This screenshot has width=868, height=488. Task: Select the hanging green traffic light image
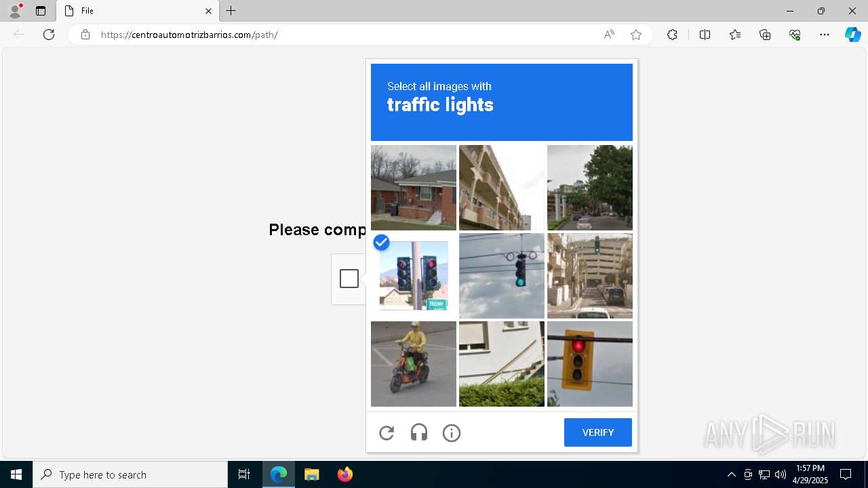coord(502,276)
